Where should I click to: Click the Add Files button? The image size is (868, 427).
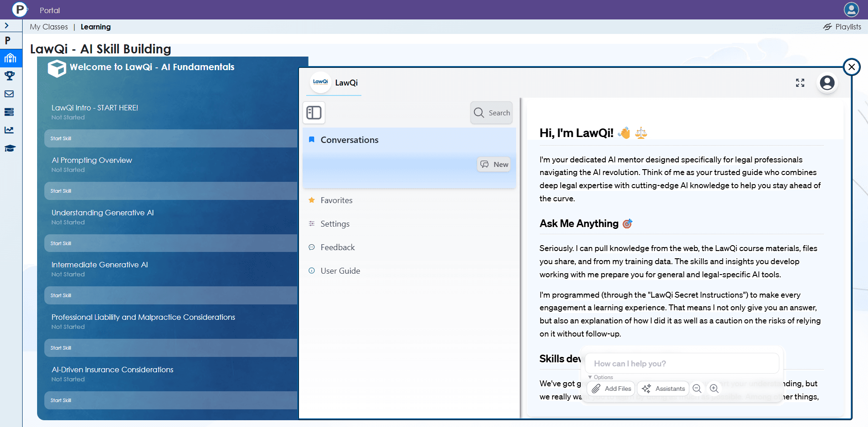611,389
